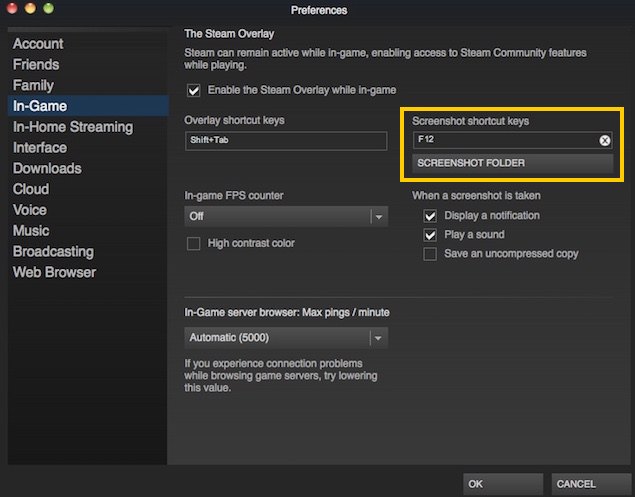Screen dimensions: 635x497
Task: Open the Account settings section
Action: click(38, 44)
